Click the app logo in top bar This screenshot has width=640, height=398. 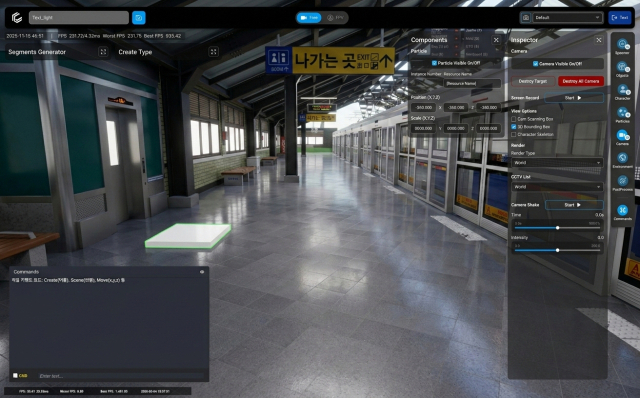click(x=17, y=18)
